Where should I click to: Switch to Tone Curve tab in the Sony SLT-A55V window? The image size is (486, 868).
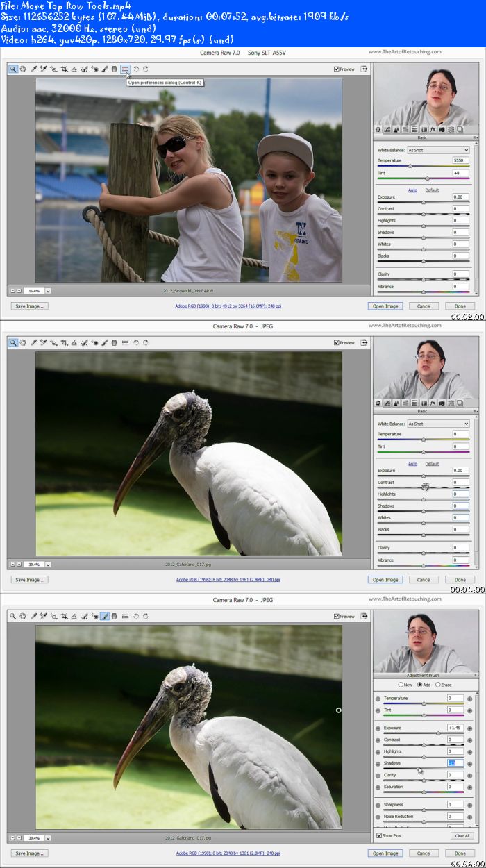(x=387, y=129)
